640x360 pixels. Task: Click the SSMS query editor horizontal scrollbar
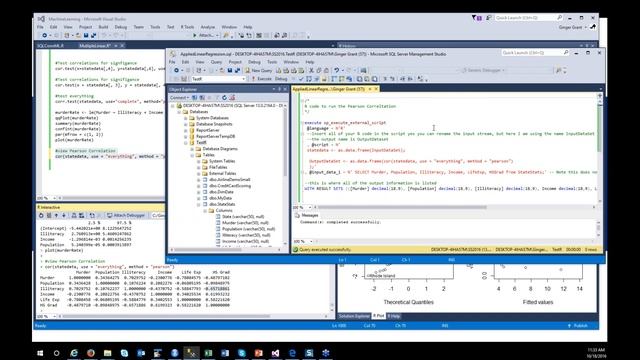[402, 207]
